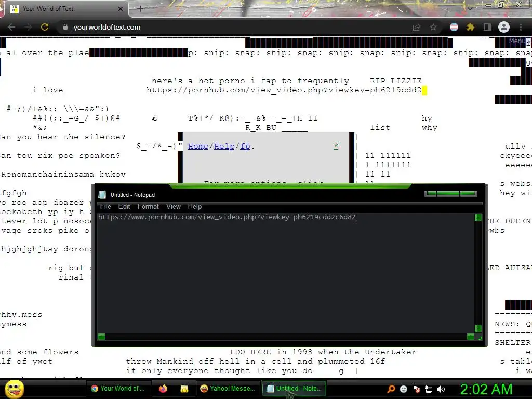Click the word 'why' on the page

coord(430,128)
